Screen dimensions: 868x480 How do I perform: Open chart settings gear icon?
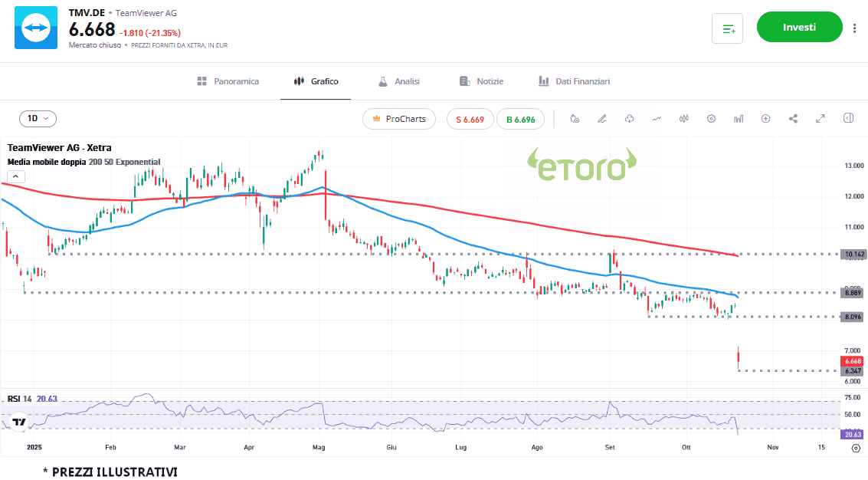click(x=711, y=119)
